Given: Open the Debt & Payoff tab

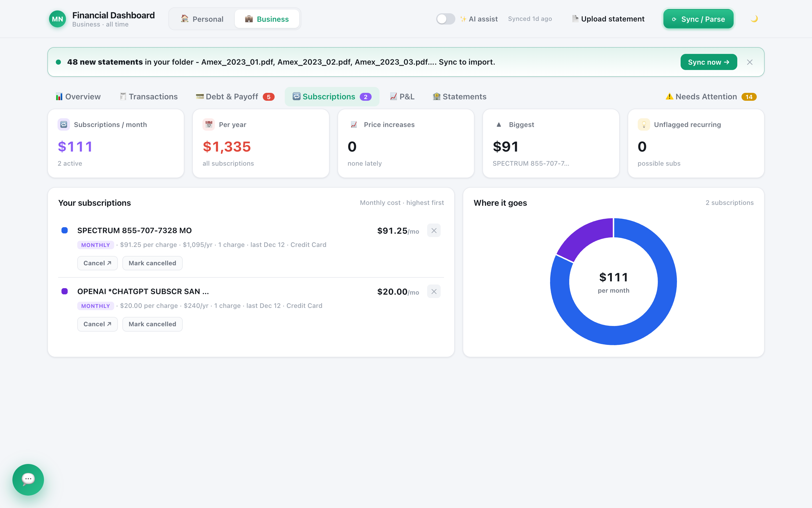Looking at the screenshot, I should click(235, 97).
